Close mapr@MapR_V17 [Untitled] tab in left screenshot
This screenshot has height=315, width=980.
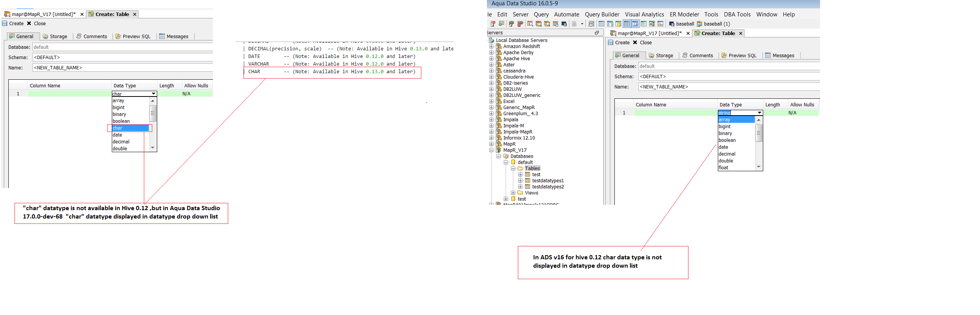(82, 14)
